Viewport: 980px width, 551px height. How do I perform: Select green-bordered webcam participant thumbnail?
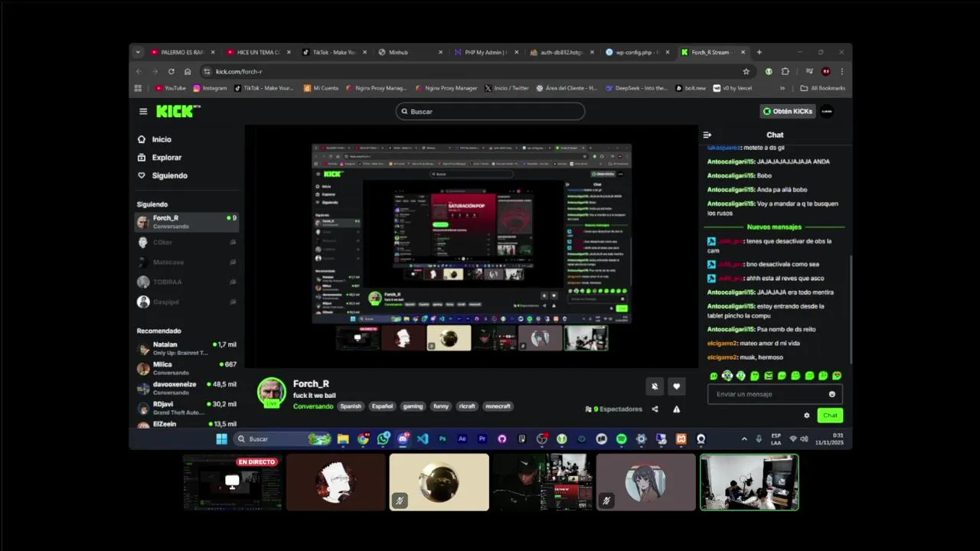tap(749, 482)
